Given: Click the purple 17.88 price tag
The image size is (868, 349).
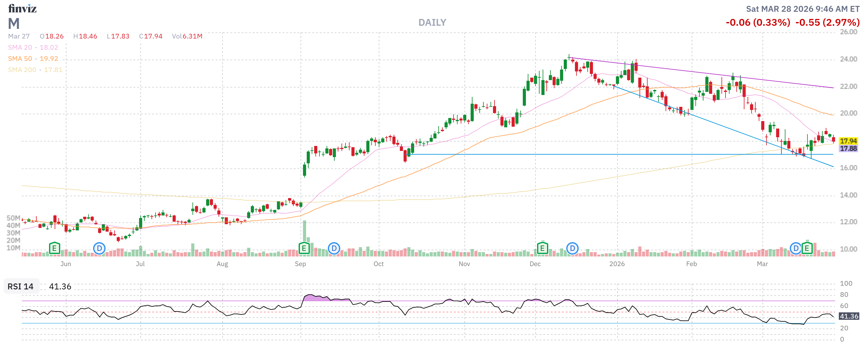Looking at the screenshot, I should (x=848, y=148).
